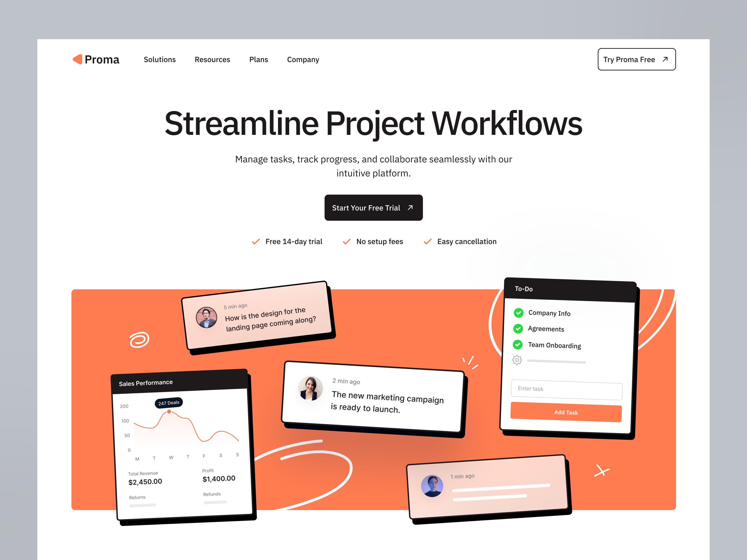Click into the Enter task field
The width and height of the screenshot is (747, 560).
click(567, 390)
